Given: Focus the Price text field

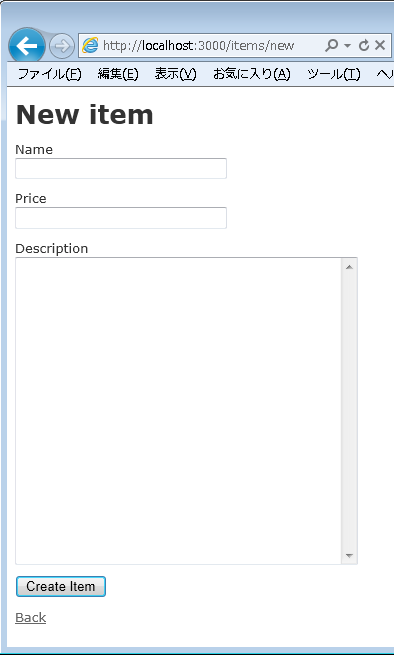Looking at the screenshot, I should [x=121, y=218].
